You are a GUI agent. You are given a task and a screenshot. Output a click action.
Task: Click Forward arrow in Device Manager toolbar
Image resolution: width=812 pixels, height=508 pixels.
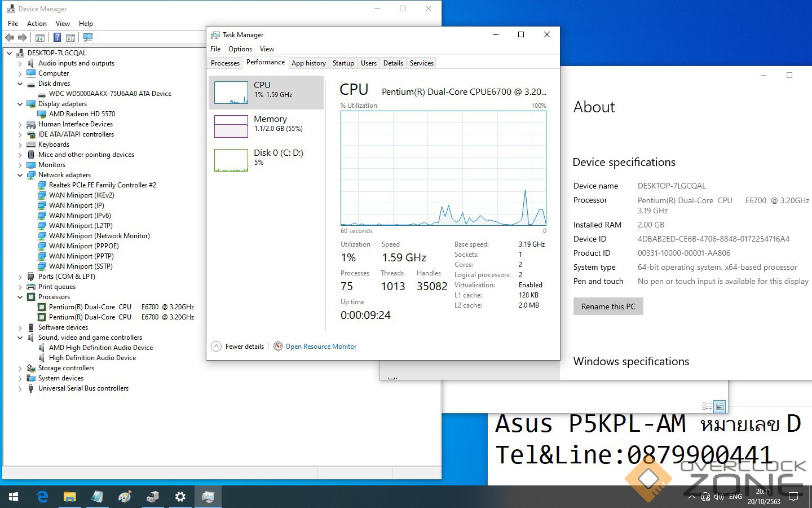pyautogui.click(x=23, y=38)
